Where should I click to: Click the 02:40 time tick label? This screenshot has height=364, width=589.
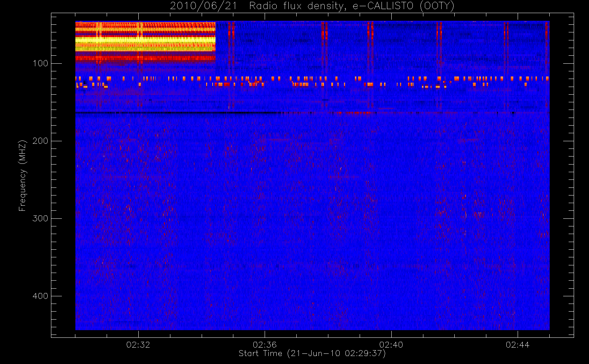pos(391,345)
